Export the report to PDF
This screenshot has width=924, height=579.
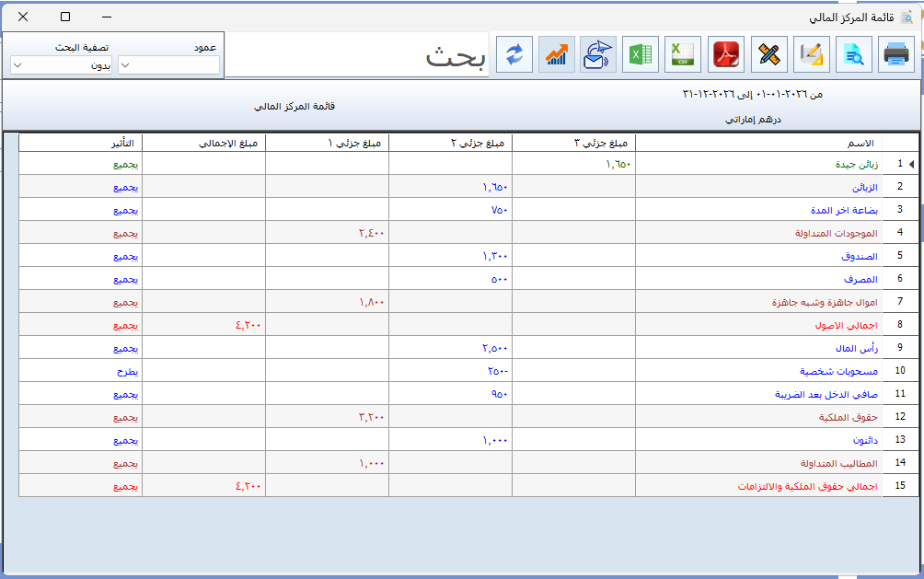click(726, 55)
